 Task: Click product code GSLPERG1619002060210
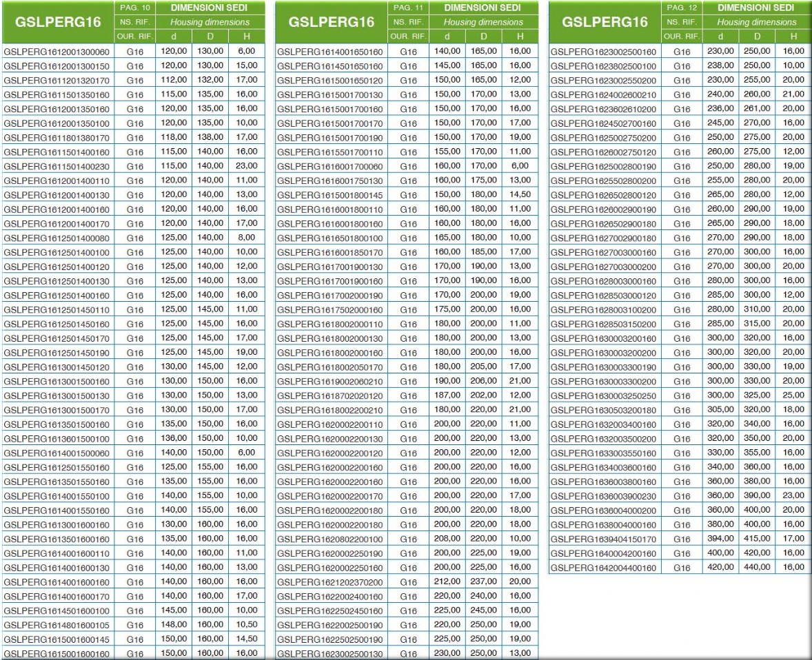click(x=330, y=382)
